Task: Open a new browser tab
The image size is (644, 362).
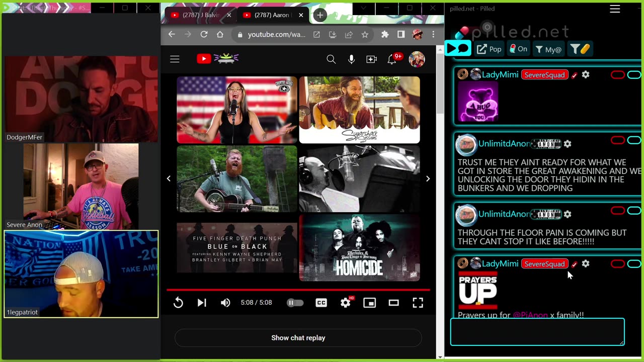Action: pyautogui.click(x=320, y=15)
